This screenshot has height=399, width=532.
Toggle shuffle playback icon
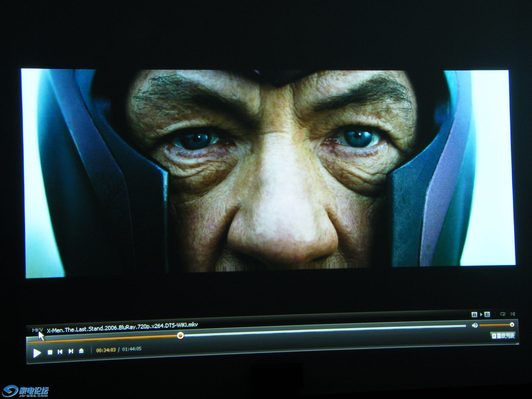pos(513,314)
